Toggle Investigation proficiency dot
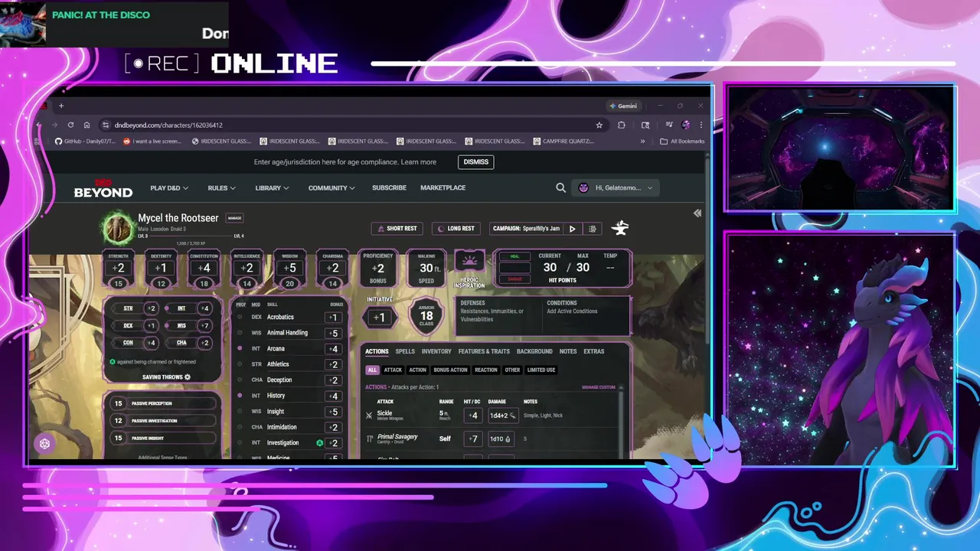This screenshot has width=980, height=551. (x=240, y=443)
